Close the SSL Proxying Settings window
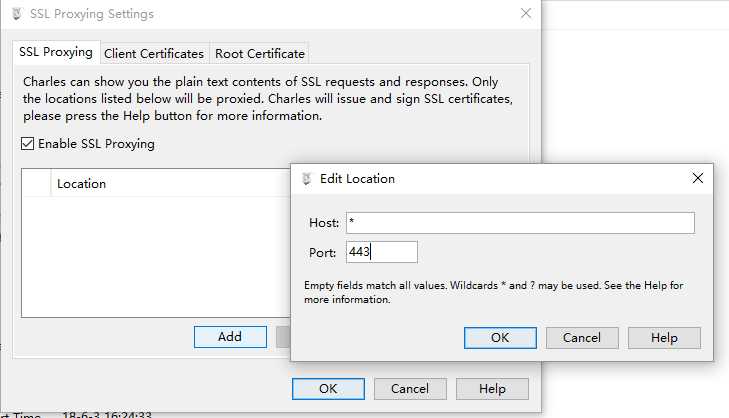 (x=526, y=14)
